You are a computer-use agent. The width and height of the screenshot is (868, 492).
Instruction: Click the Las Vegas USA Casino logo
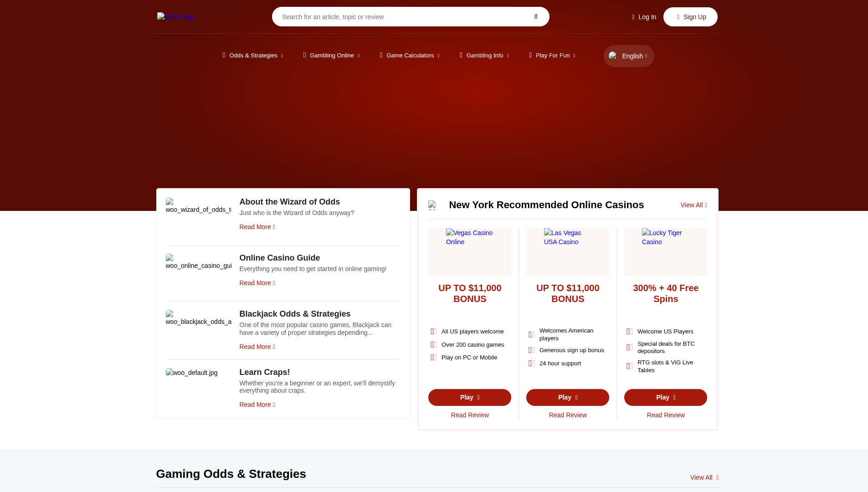coord(568,237)
